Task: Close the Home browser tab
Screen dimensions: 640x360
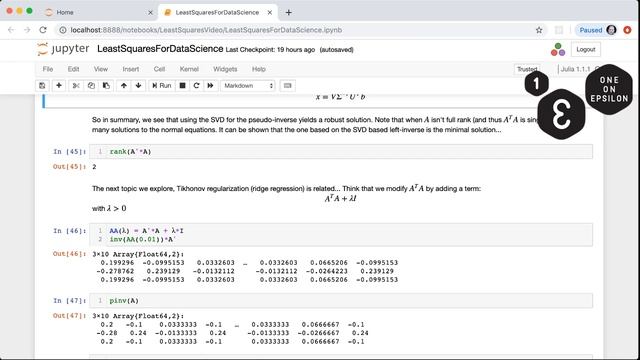Action: click(x=150, y=12)
